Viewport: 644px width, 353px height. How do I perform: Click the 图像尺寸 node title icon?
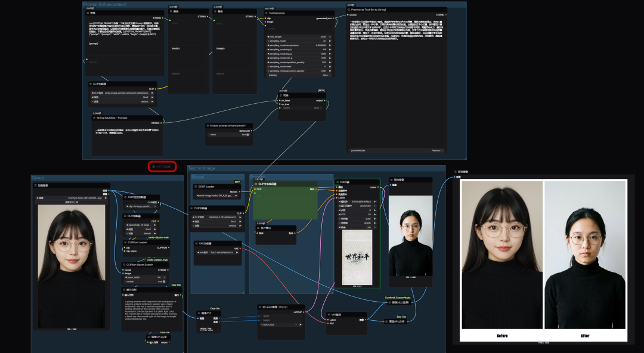click(x=199, y=313)
